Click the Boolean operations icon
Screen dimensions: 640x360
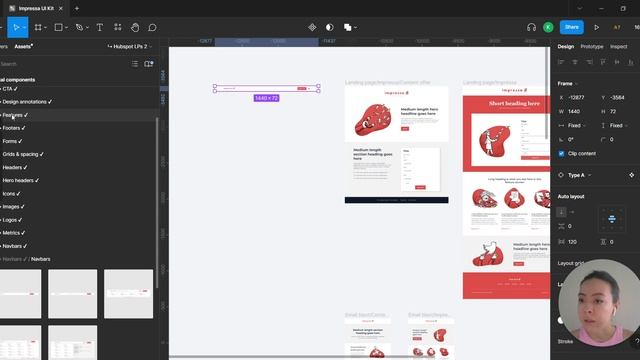pyautogui.click(x=347, y=27)
